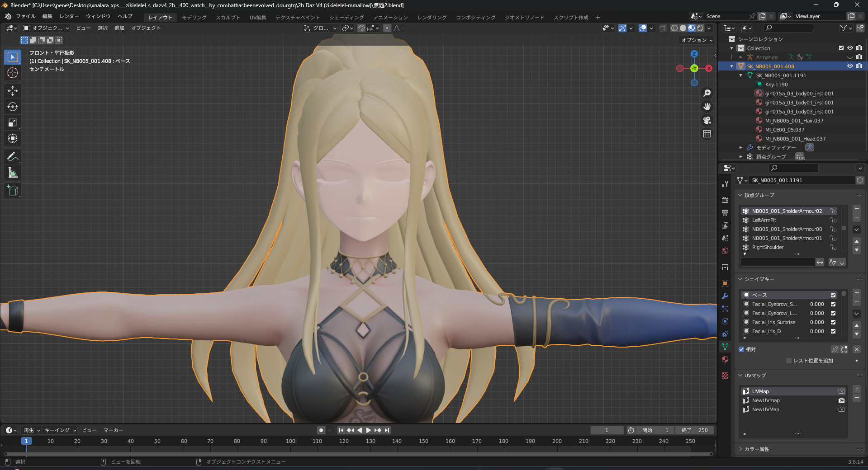The width and height of the screenshot is (868, 470).
Task: Open the オプション dropdown
Action: (x=697, y=40)
